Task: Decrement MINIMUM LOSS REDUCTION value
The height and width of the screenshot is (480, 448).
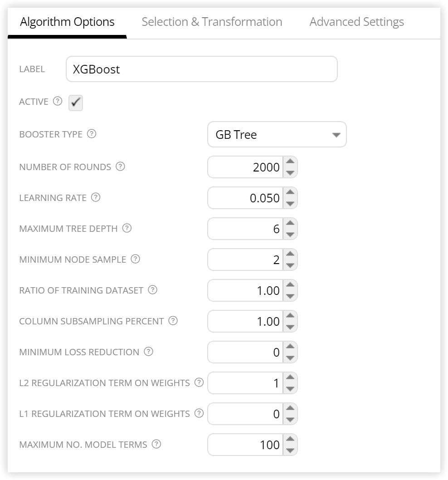Action: click(290, 358)
